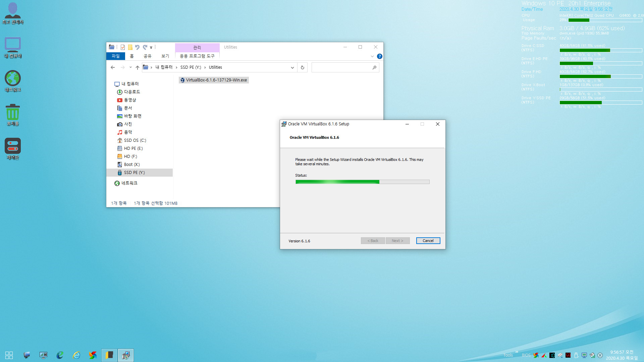Click 내 컴퓨터 in the address breadcrumb
Screen dimensions: 644x362
(x=164, y=67)
